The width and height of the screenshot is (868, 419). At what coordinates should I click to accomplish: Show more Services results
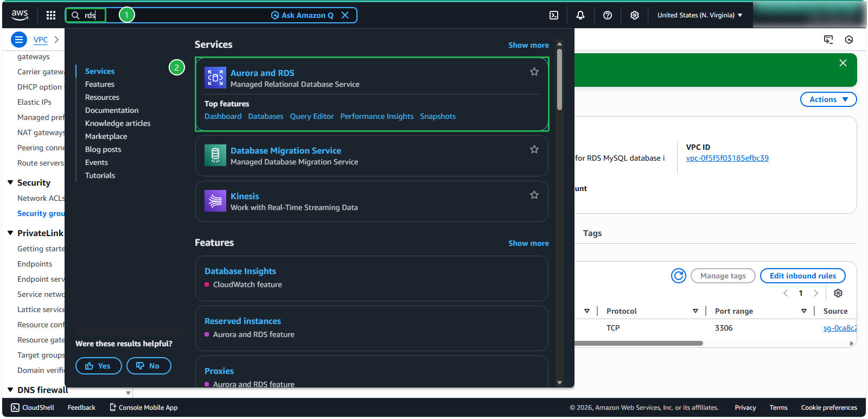pyautogui.click(x=528, y=45)
